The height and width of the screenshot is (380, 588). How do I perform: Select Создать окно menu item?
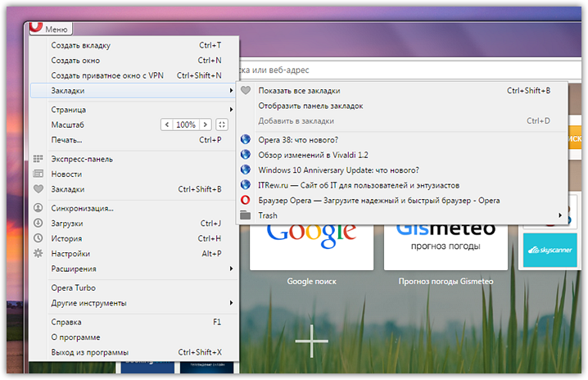[x=133, y=60]
